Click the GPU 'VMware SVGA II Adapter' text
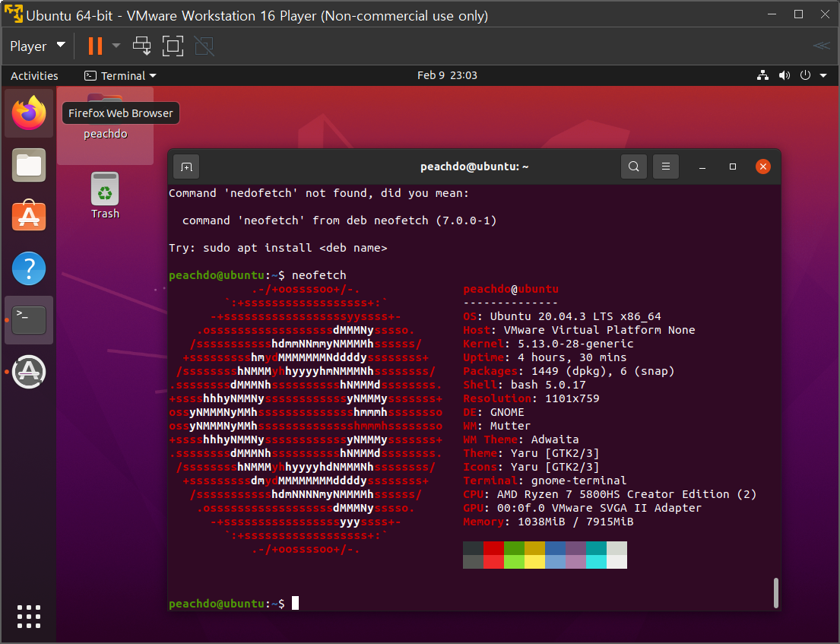 tap(627, 508)
